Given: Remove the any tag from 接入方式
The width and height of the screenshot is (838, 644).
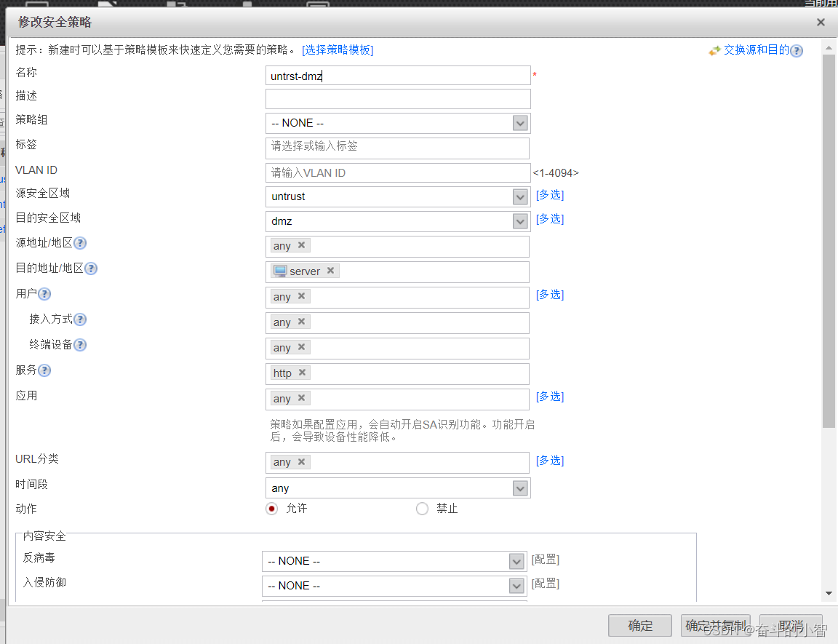Looking at the screenshot, I should click(301, 321).
